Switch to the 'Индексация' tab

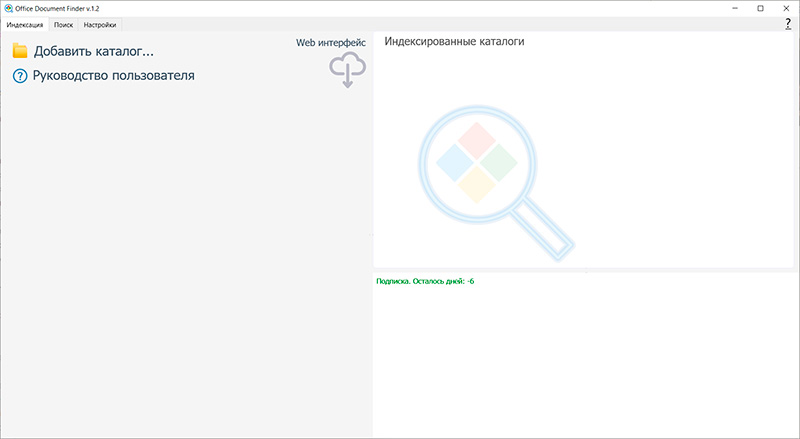coord(25,24)
